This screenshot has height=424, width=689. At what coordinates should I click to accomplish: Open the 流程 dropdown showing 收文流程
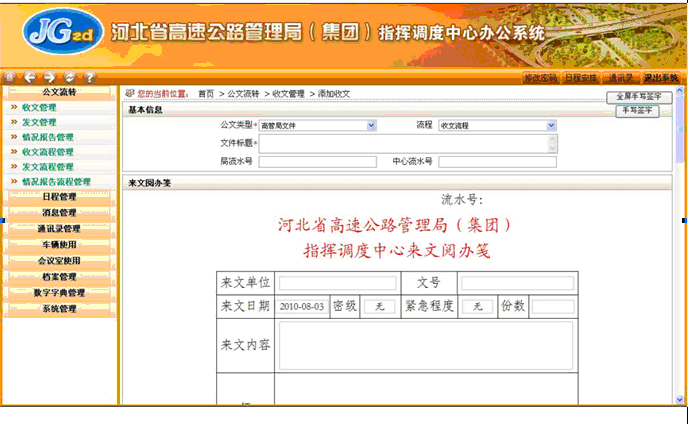click(497, 126)
